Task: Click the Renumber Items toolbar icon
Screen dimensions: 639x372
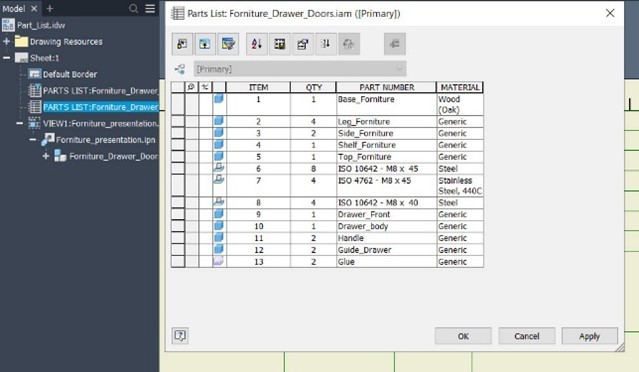Action: tap(325, 44)
